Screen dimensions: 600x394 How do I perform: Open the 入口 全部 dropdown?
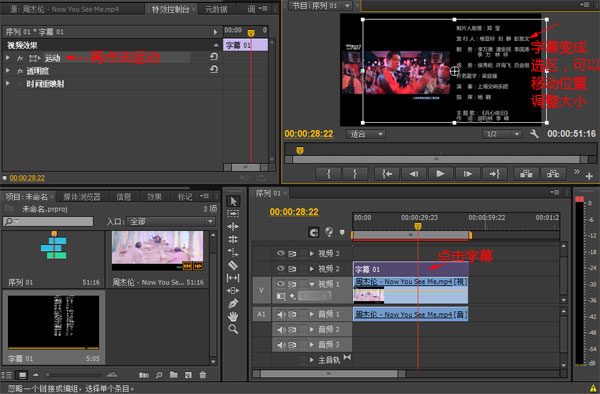172,222
